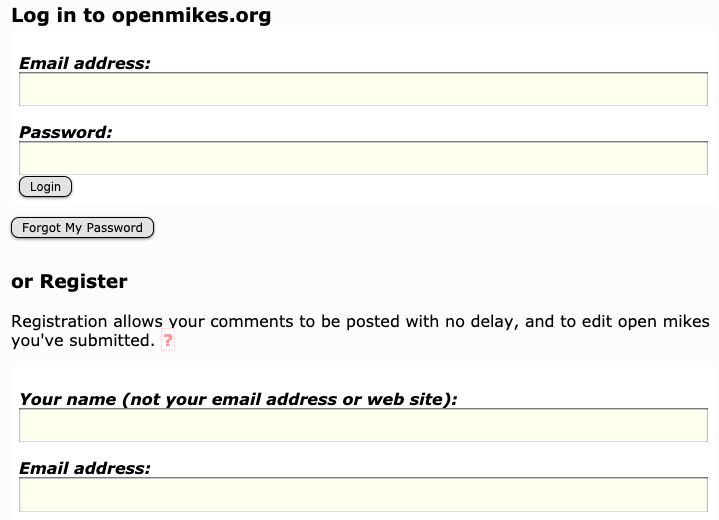Click the word openmikes.org in the heading

coord(191,16)
